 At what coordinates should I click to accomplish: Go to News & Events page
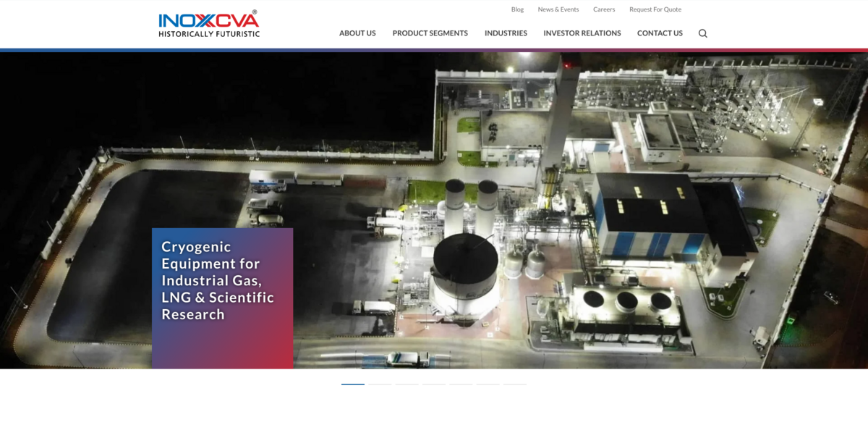(558, 9)
